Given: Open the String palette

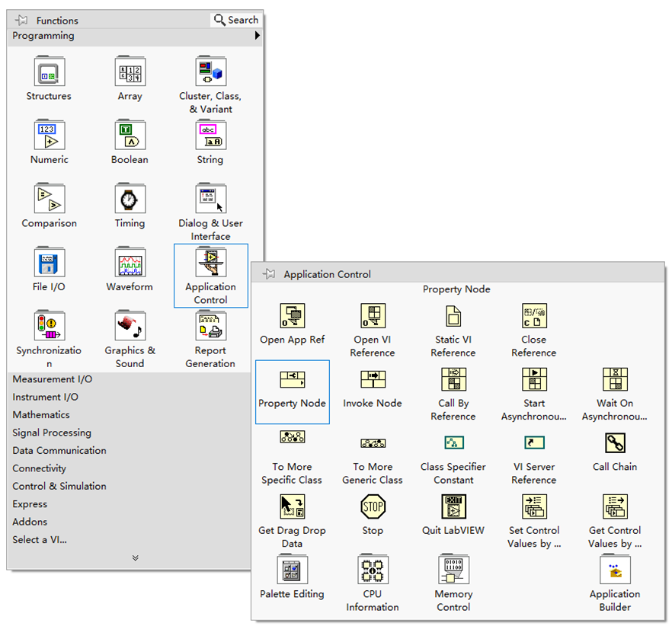Looking at the screenshot, I should click(210, 136).
